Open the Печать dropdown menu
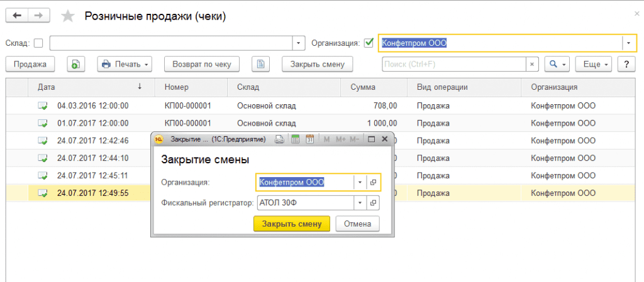The height and width of the screenshot is (282, 644). tap(125, 64)
